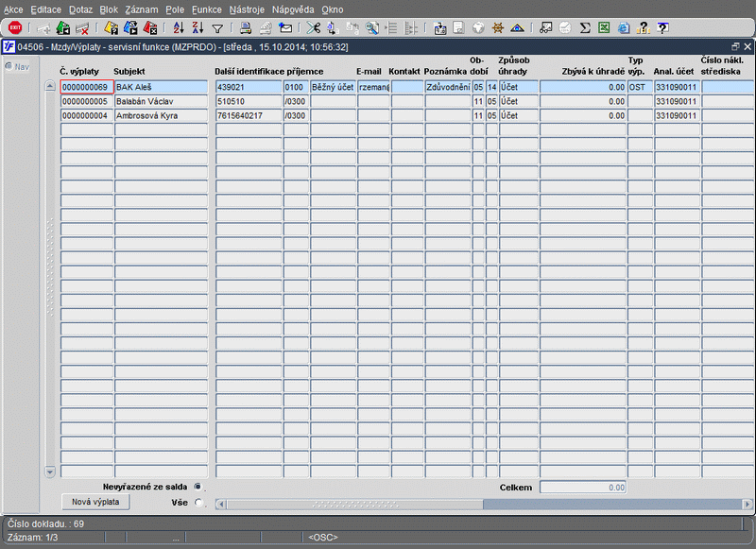Click the red EXIT icon
This screenshot has width=756, height=549.
click(15, 28)
